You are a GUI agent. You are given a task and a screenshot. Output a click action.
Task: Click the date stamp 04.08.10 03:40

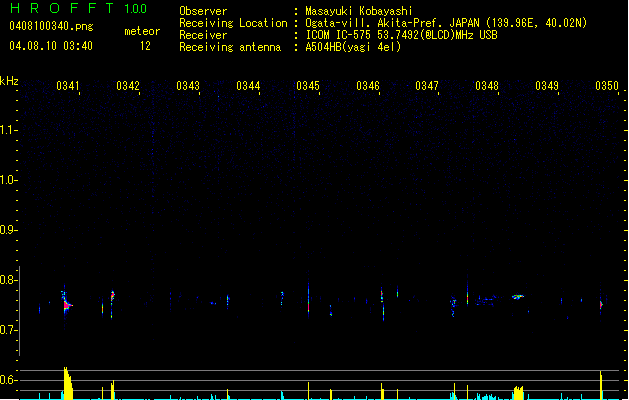click(x=51, y=46)
